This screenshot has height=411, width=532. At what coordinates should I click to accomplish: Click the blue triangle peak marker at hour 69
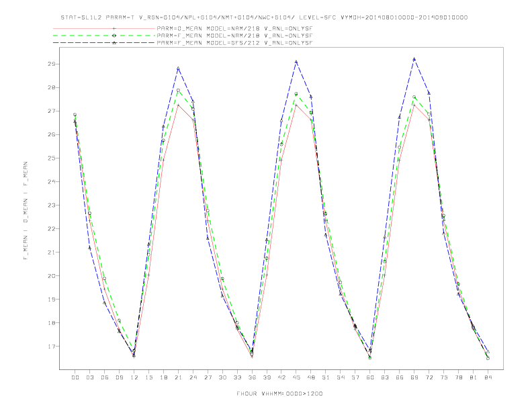point(414,59)
